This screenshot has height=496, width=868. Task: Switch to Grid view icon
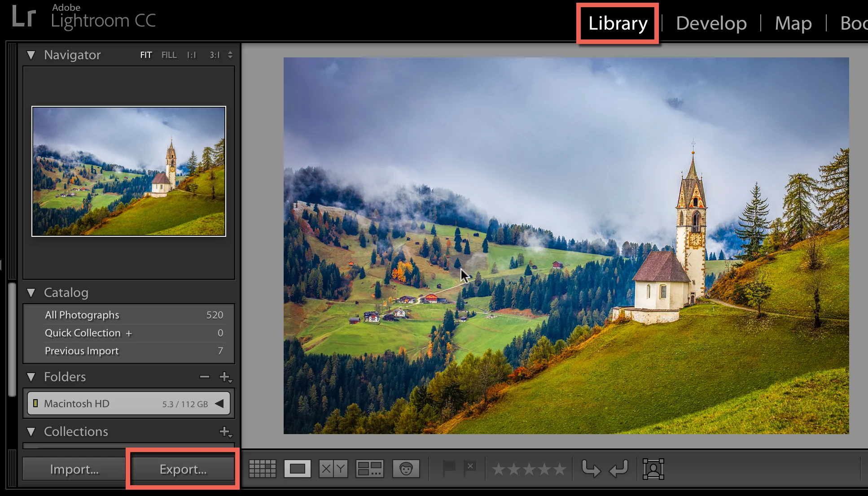(263, 469)
